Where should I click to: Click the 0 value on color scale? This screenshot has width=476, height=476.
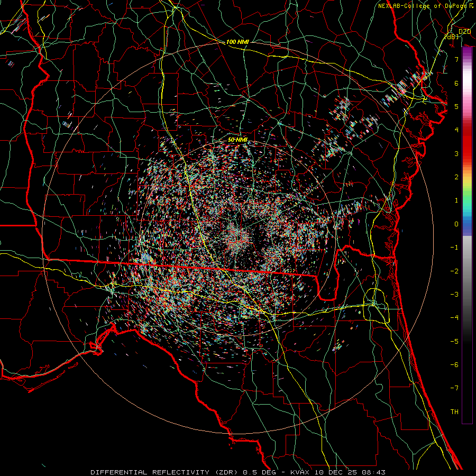click(x=456, y=224)
